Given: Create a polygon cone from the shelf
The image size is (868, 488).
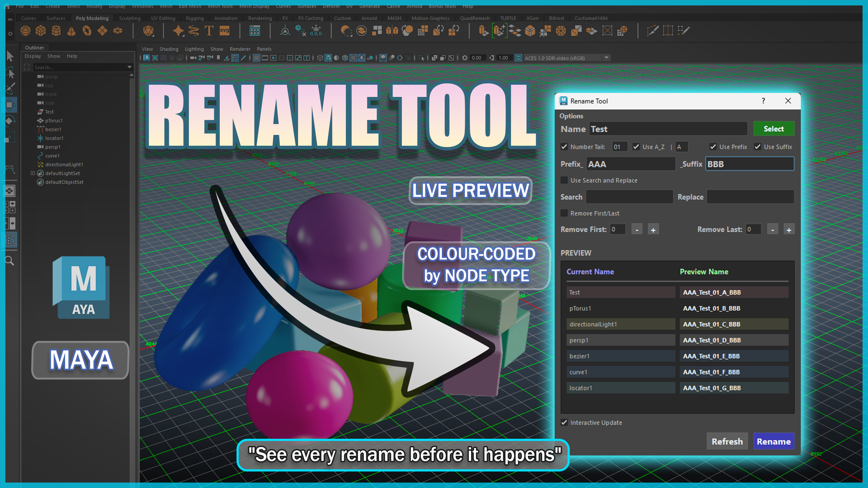Looking at the screenshot, I should [x=71, y=31].
